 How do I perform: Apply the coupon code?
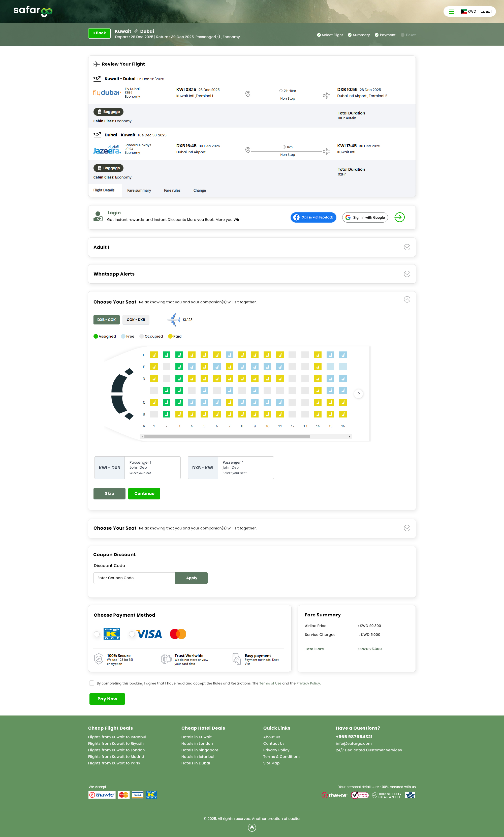click(x=191, y=578)
